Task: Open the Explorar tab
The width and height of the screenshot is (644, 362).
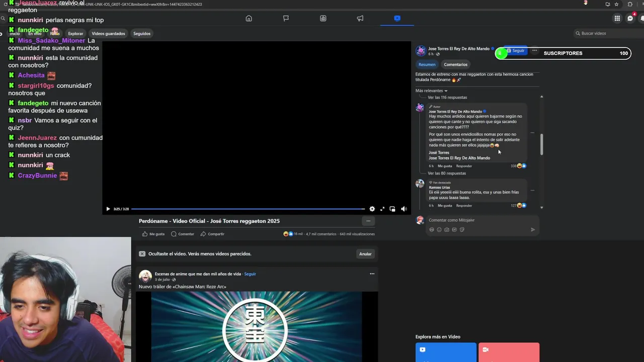Action: (x=75, y=34)
